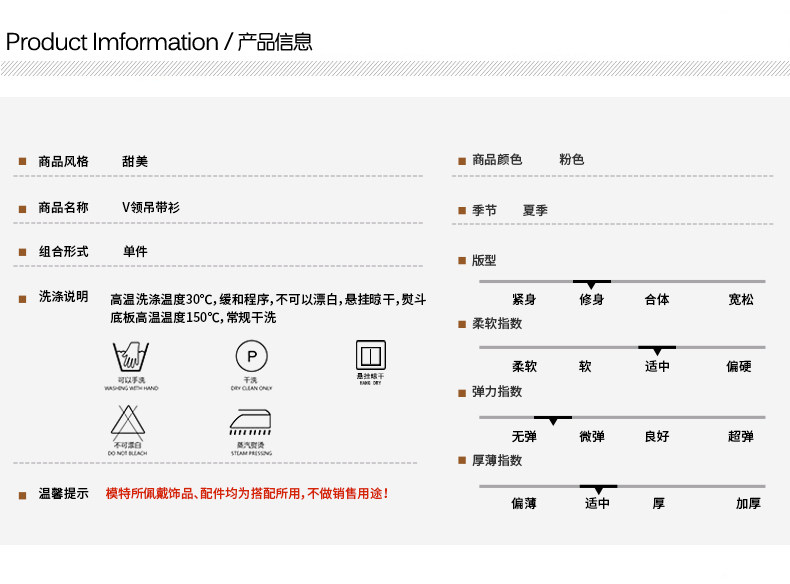This screenshot has width=790, height=584.
Task: Click the 商品颜色 label
Action: point(497,160)
